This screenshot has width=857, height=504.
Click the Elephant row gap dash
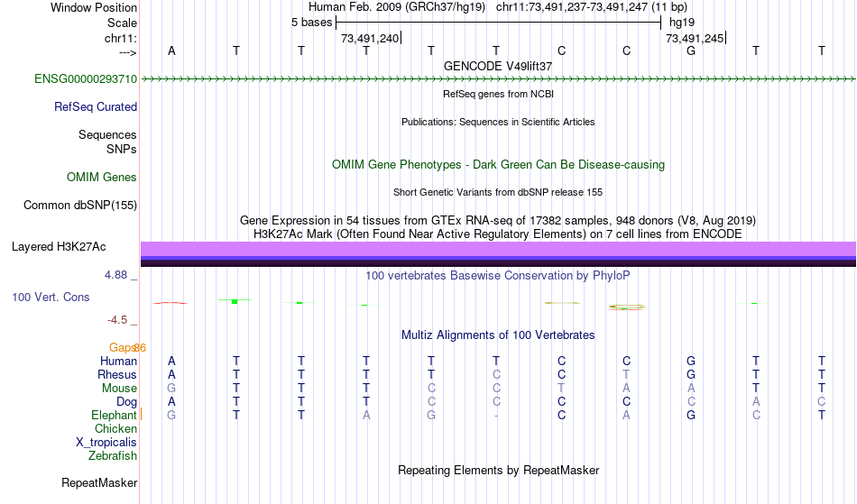coord(496,416)
